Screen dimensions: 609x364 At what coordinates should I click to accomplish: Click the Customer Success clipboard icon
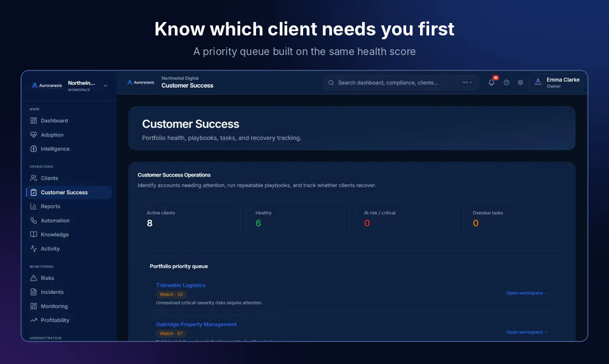coord(34,193)
